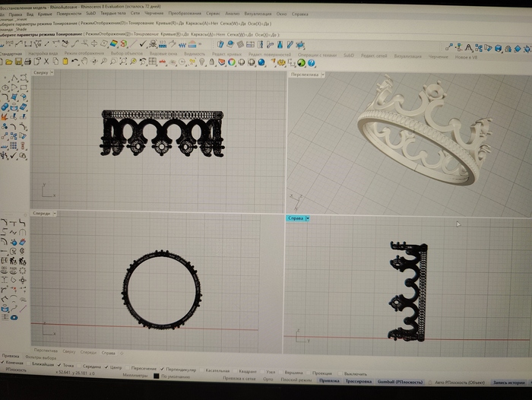Screen dimensions: 532x400
Task: Switch to the Новое в V8 toolbar tab
Action: pyautogui.click(x=467, y=56)
